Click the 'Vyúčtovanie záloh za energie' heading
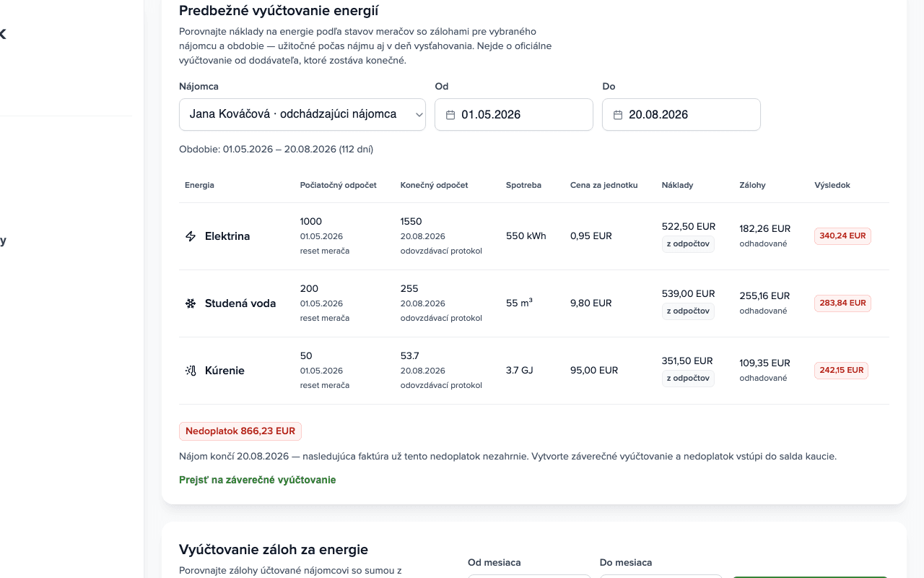Image resolution: width=924 pixels, height=578 pixels. click(274, 550)
